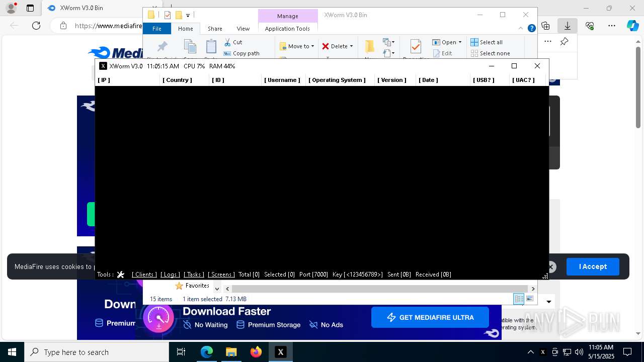
Task: Click the Properties checkmark icon
Action: (x=416, y=46)
